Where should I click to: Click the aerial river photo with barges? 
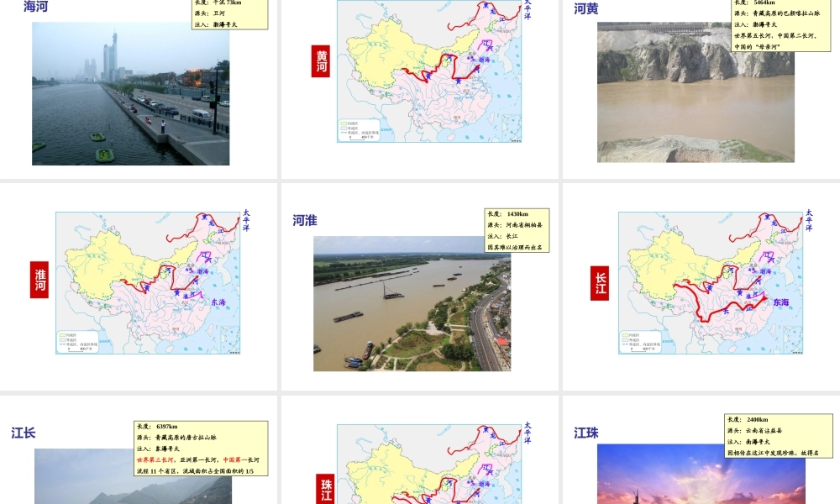pyautogui.click(x=412, y=303)
